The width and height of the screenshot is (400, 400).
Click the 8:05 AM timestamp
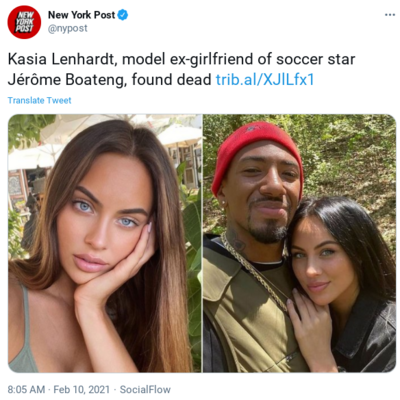(26, 389)
